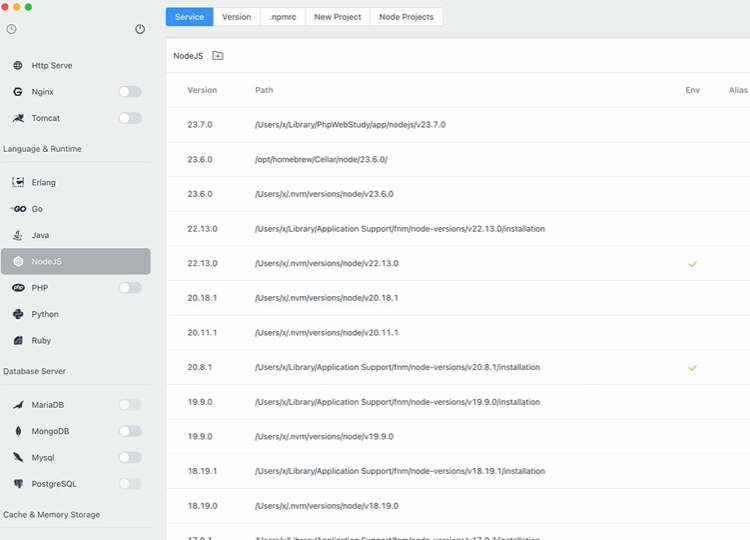Click Env checkmark for version 20.8.1
The height and width of the screenshot is (540, 750).
click(x=692, y=368)
